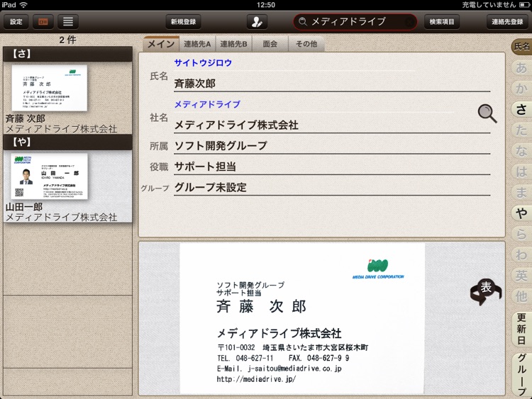Tap the company reading メディアドライブ in blue
Screen dimensions: 532x399
(x=207, y=104)
